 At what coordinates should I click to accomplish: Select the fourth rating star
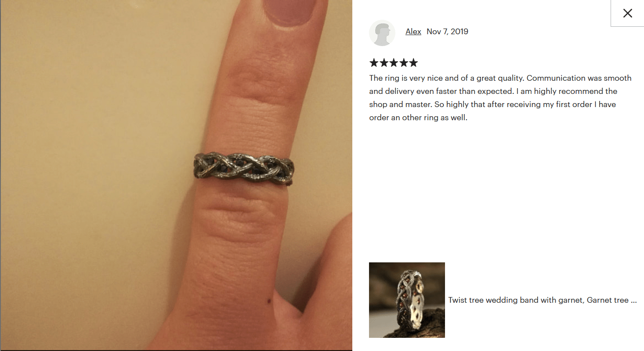point(403,63)
